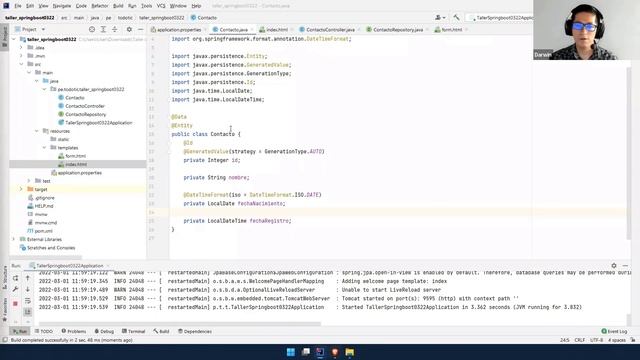Open Run panel gear settings

pos(614,266)
